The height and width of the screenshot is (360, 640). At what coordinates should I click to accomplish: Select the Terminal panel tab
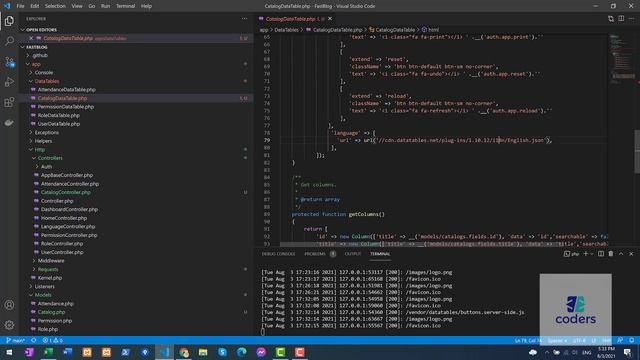(x=380, y=254)
